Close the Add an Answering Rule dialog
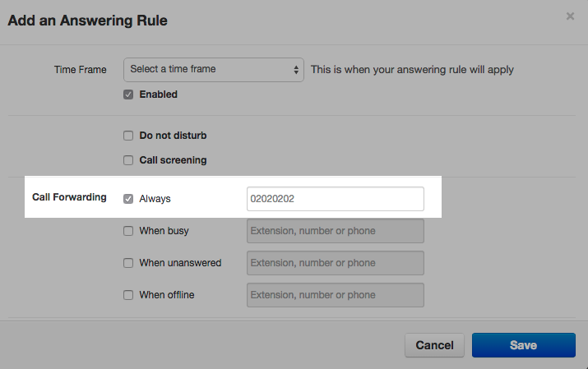The image size is (588, 369). pyautogui.click(x=570, y=16)
